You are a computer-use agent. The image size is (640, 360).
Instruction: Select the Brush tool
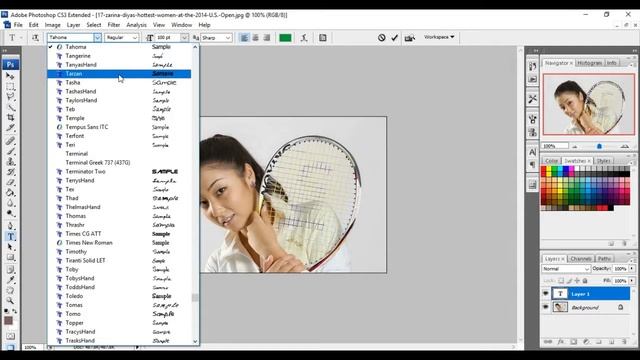[x=10, y=151]
